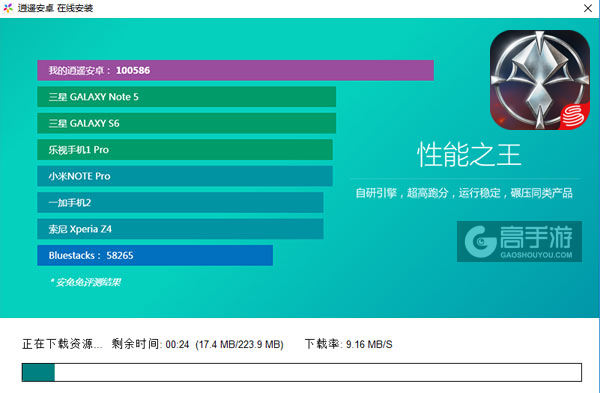Select the 三星 GALAXY S6 bar

187,123
